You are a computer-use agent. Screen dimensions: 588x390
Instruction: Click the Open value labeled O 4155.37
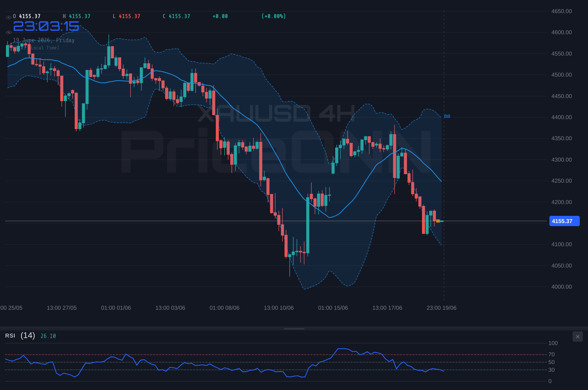pyautogui.click(x=27, y=16)
